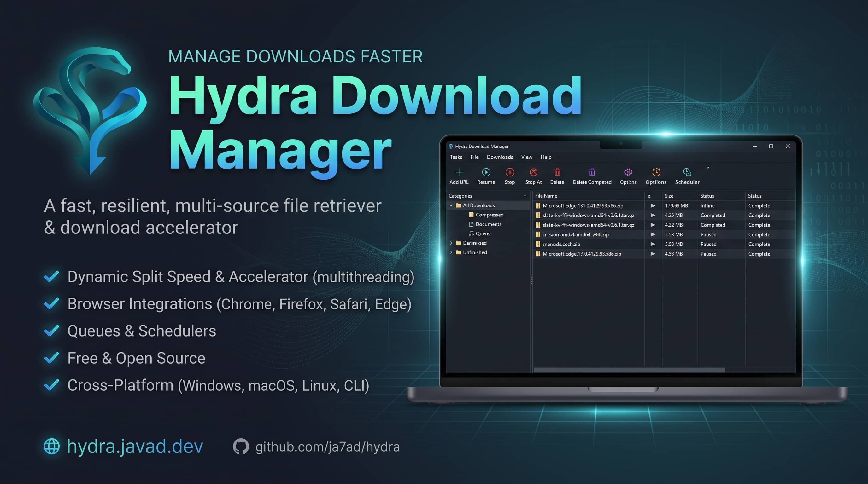The width and height of the screenshot is (868, 484).
Task: Click play arrow in the 4.25 MB row
Action: [x=653, y=215]
